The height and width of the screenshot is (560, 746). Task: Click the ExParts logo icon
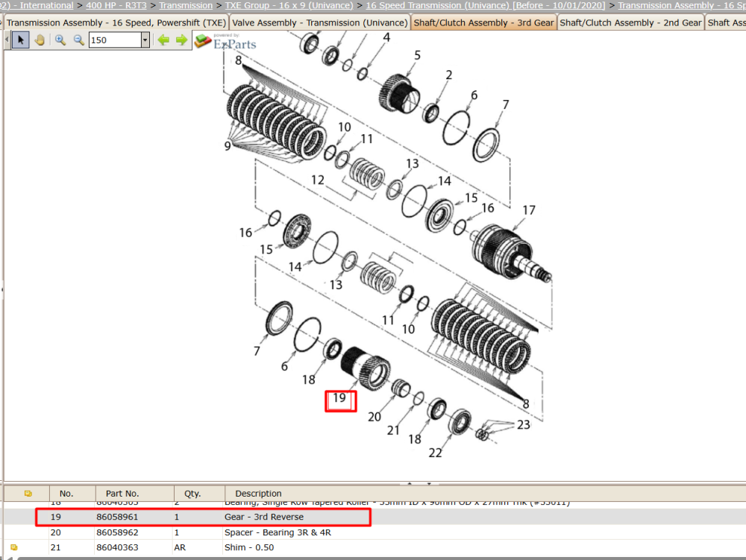tap(203, 41)
